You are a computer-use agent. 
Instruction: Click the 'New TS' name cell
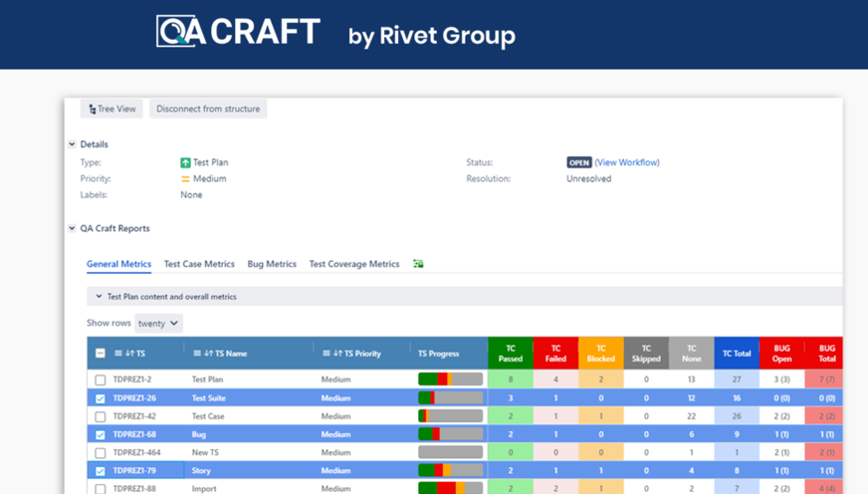(205, 453)
